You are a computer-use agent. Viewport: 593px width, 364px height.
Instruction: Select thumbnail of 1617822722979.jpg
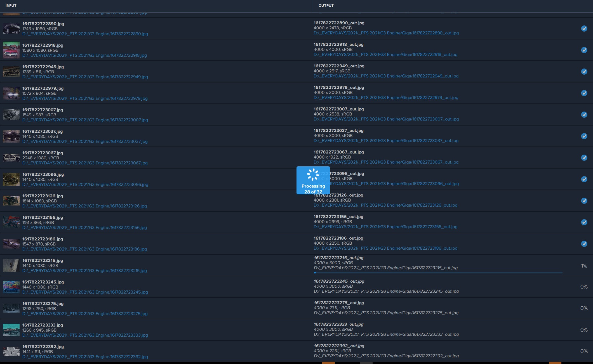(x=11, y=93)
